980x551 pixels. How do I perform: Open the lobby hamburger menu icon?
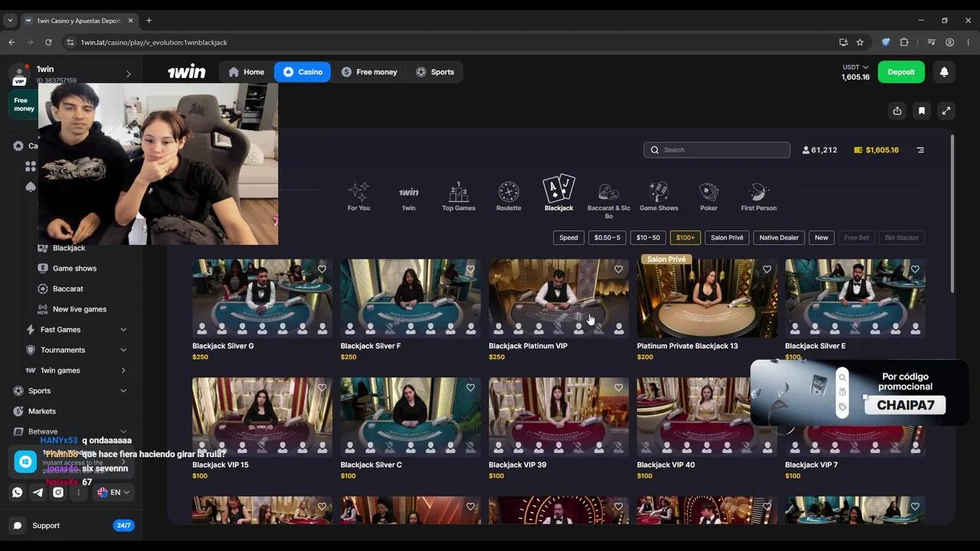coord(920,150)
